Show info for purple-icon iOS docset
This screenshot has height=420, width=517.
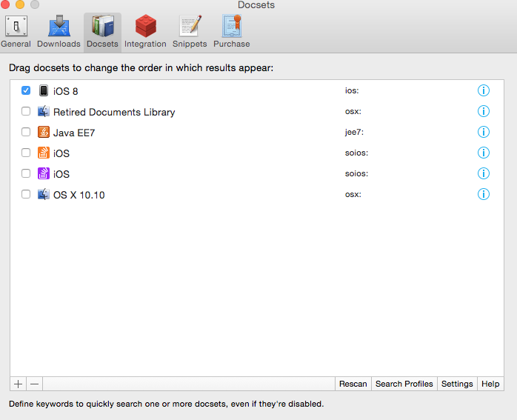[x=484, y=173]
